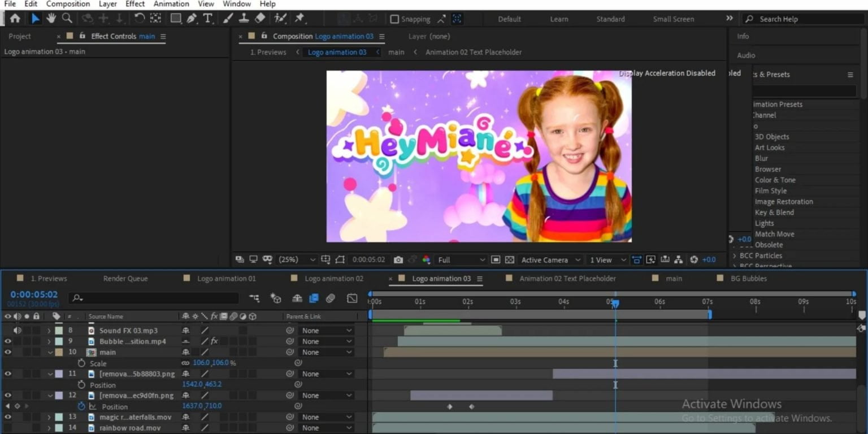This screenshot has height=434, width=868.
Task: Collapse the main layer's properties
Action: point(50,351)
